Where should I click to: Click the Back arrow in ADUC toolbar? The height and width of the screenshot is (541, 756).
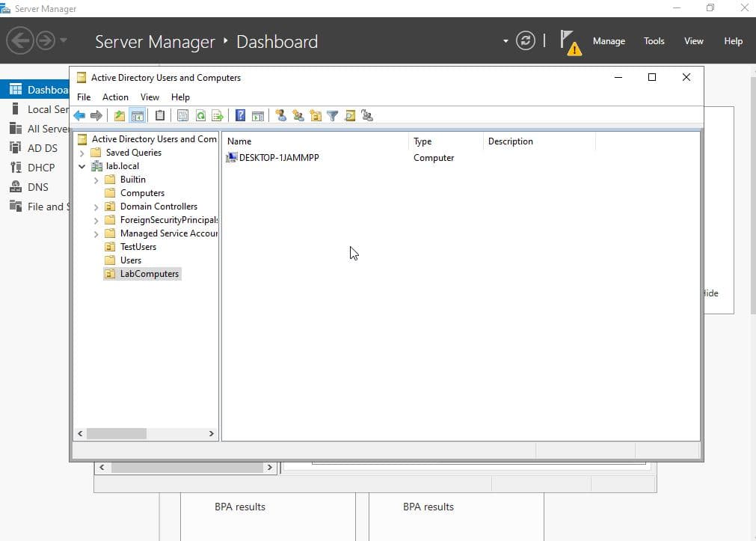point(79,115)
